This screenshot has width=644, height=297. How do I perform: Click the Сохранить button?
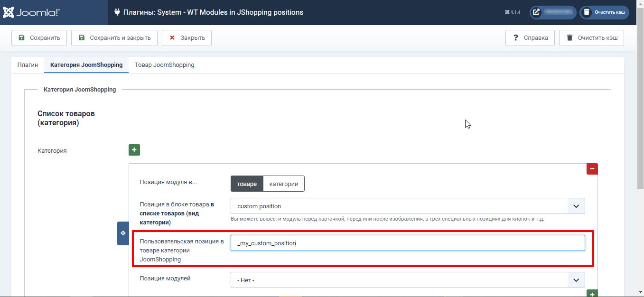[x=39, y=38]
